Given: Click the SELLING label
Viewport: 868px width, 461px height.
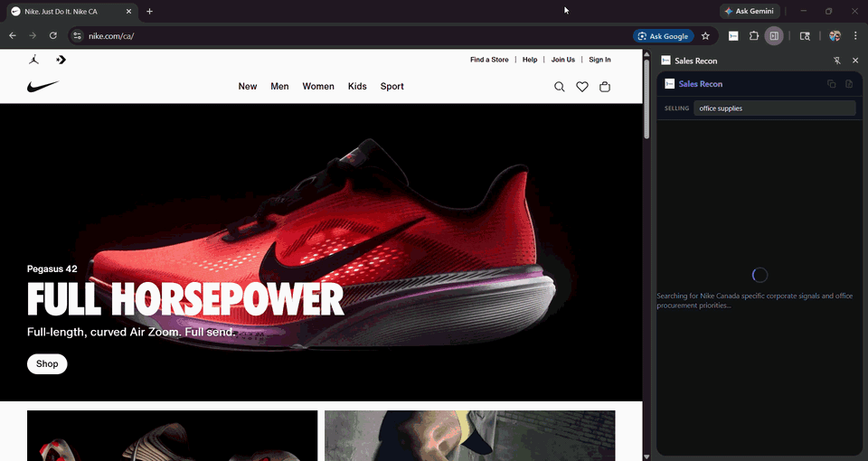Looking at the screenshot, I should 676,108.
